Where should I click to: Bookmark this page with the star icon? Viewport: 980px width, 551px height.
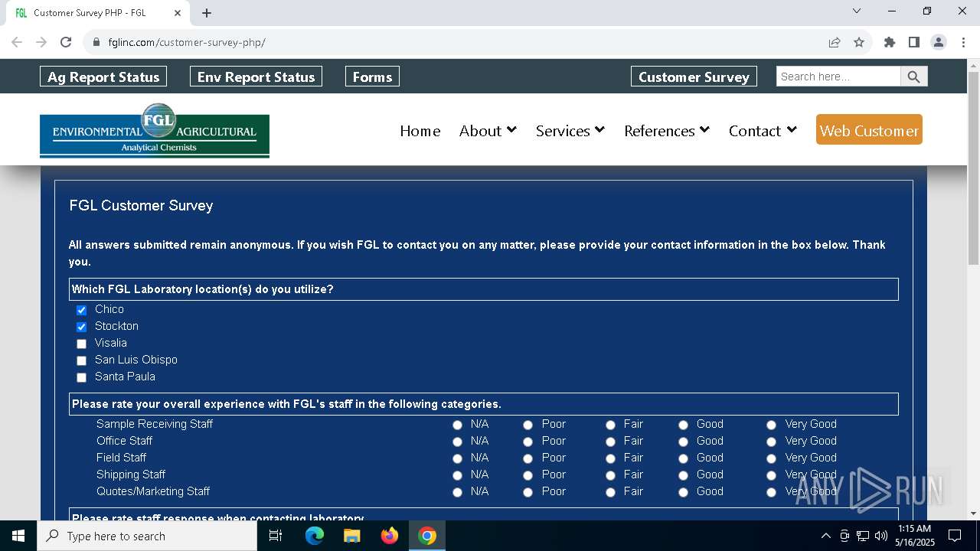pyautogui.click(x=859, y=42)
